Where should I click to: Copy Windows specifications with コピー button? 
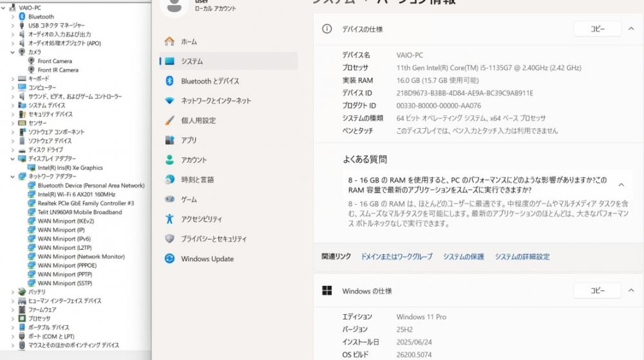tap(597, 290)
